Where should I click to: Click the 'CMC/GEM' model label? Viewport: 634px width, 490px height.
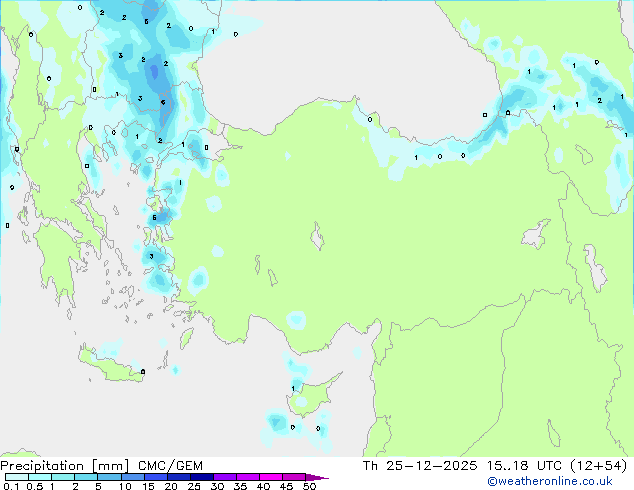170,466
